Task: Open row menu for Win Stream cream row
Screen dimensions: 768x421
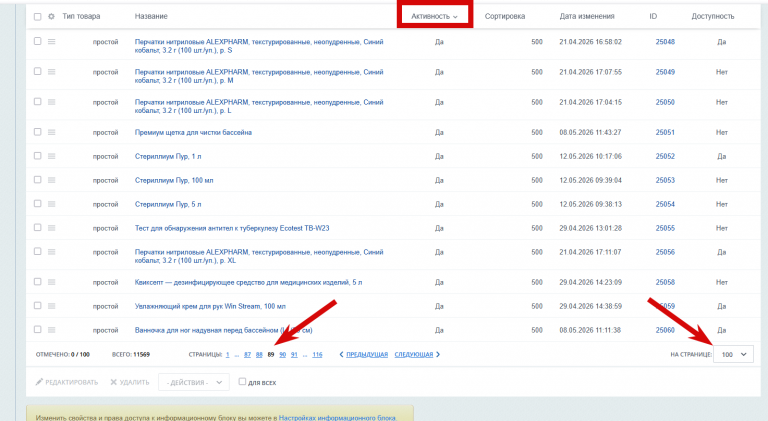Action: [x=51, y=306]
